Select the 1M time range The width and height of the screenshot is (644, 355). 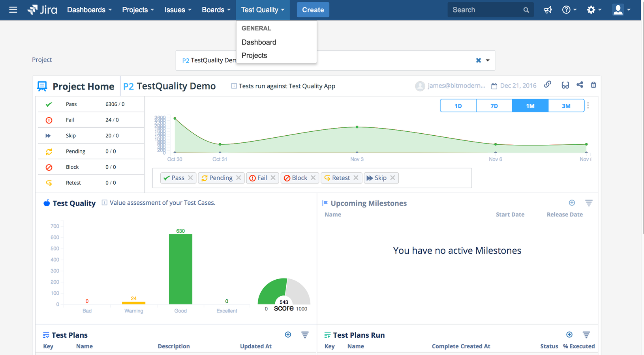tap(530, 106)
